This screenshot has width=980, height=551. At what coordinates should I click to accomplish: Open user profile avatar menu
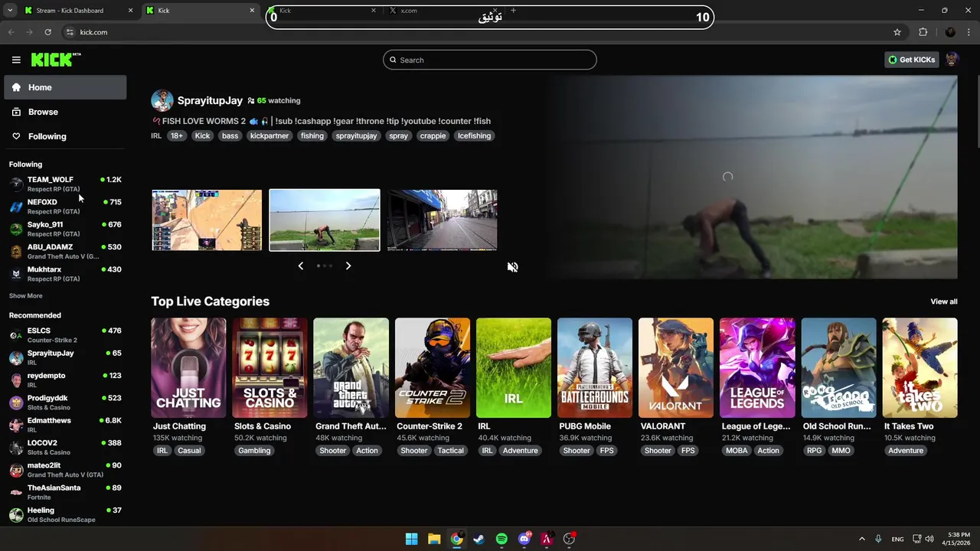[x=952, y=60]
